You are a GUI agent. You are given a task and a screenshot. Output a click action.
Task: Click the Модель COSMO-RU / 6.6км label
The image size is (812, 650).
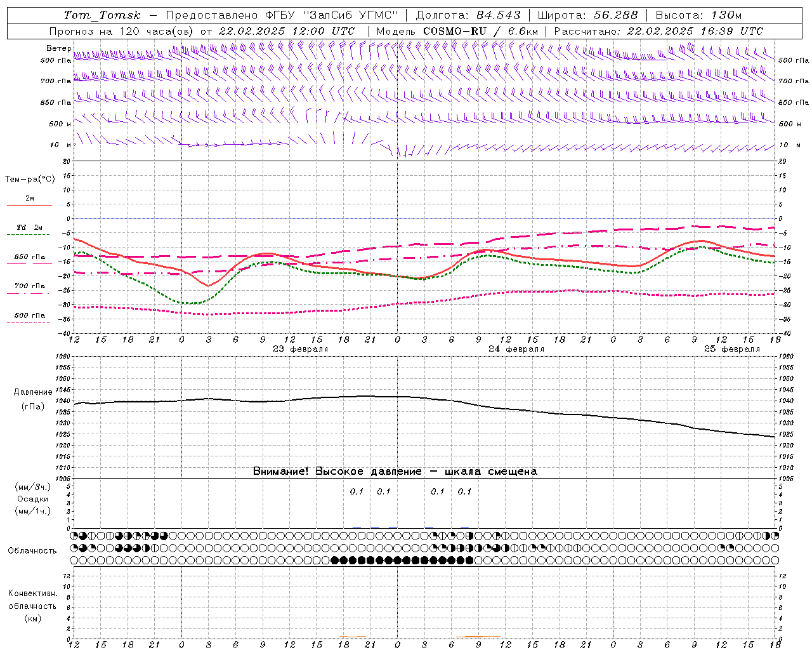pyautogui.click(x=457, y=31)
